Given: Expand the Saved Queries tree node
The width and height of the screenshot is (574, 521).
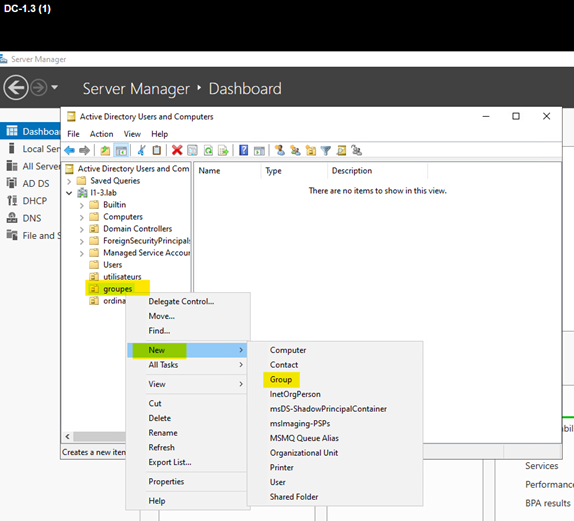Looking at the screenshot, I should click(69, 181).
